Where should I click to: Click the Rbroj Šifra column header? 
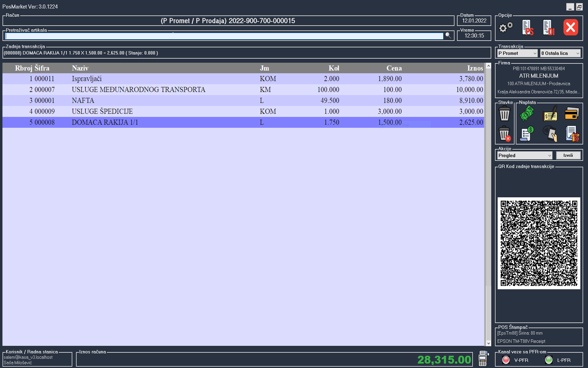point(32,68)
